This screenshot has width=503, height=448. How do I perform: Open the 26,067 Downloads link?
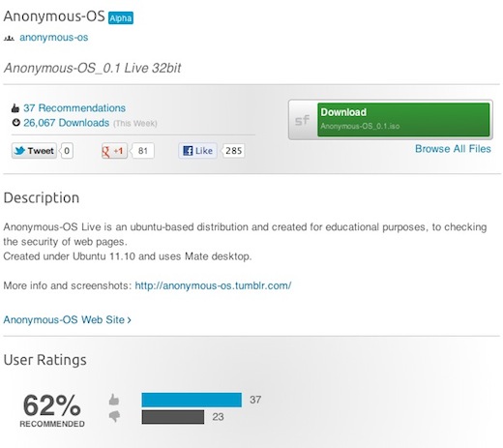coord(66,123)
